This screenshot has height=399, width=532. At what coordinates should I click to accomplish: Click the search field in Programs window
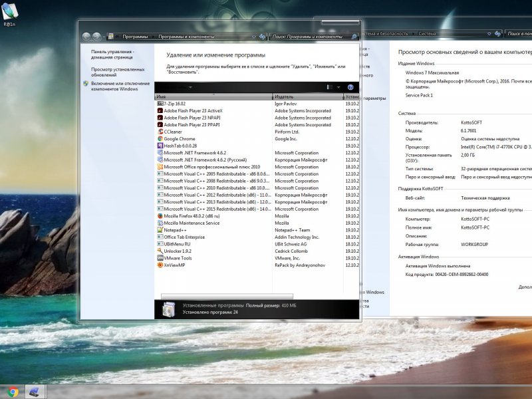311,37
